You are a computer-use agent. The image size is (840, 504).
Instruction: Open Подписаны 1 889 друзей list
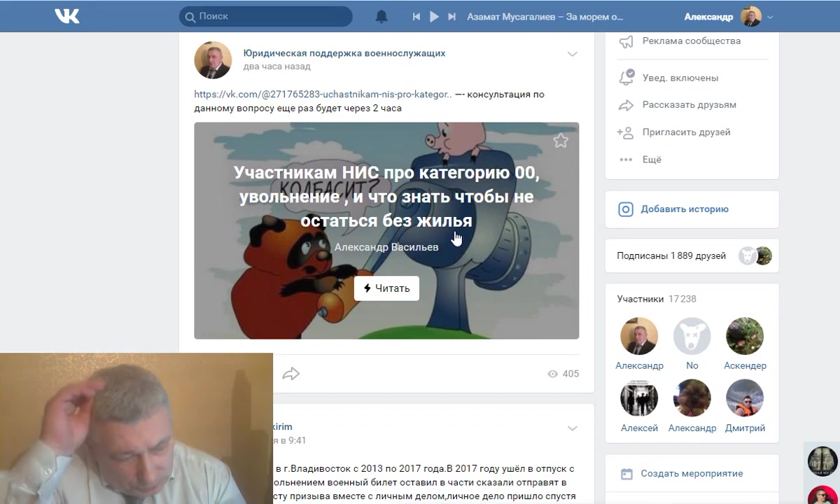[671, 256]
